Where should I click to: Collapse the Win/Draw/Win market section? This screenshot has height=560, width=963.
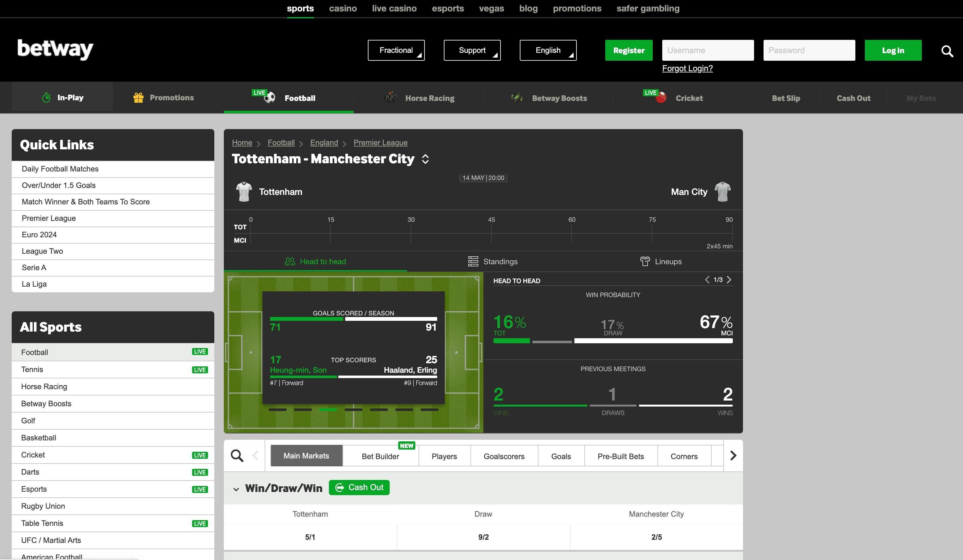(x=236, y=489)
